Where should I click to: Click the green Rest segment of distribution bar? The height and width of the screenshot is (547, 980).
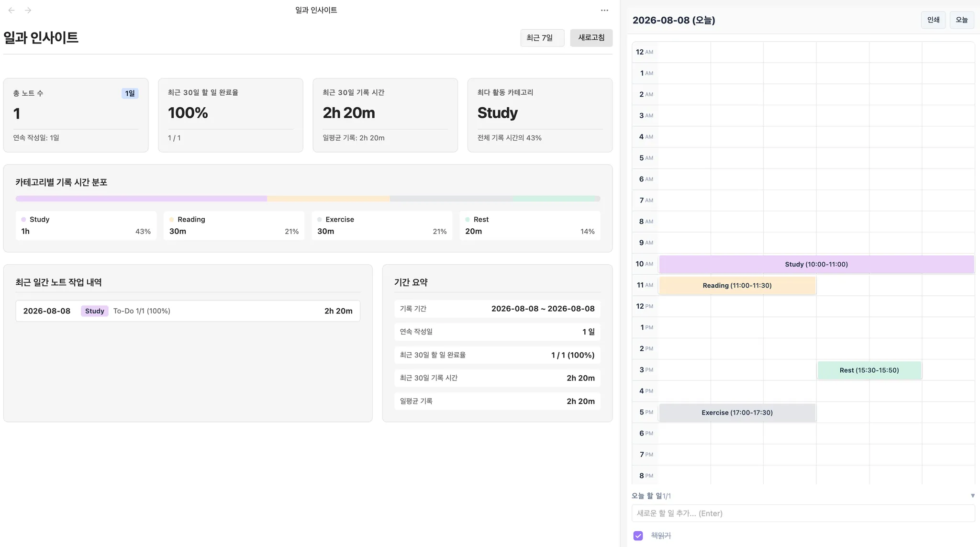[554, 199]
